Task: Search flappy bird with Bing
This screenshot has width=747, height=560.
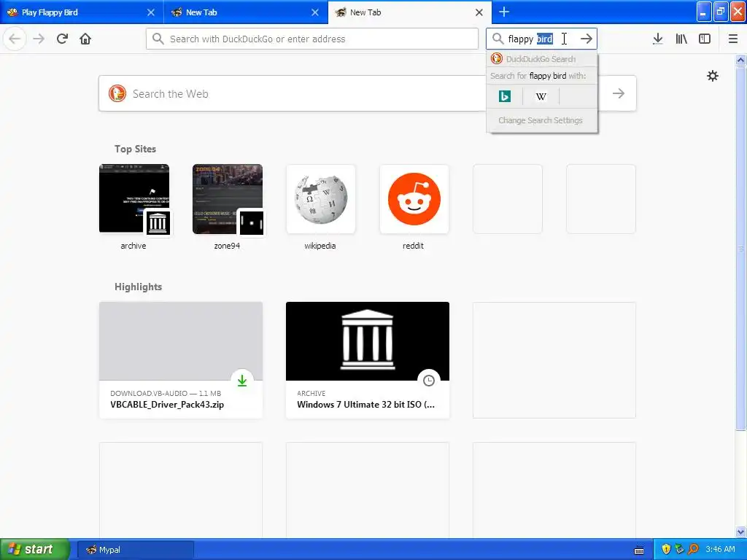Action: click(x=505, y=96)
